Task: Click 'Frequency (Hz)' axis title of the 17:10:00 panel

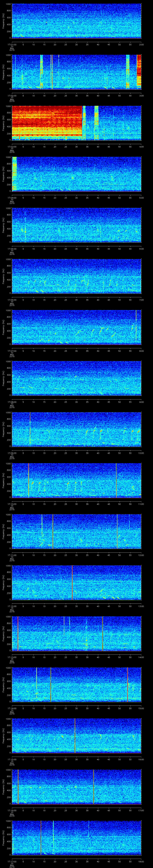Action: tap(3, 480)
